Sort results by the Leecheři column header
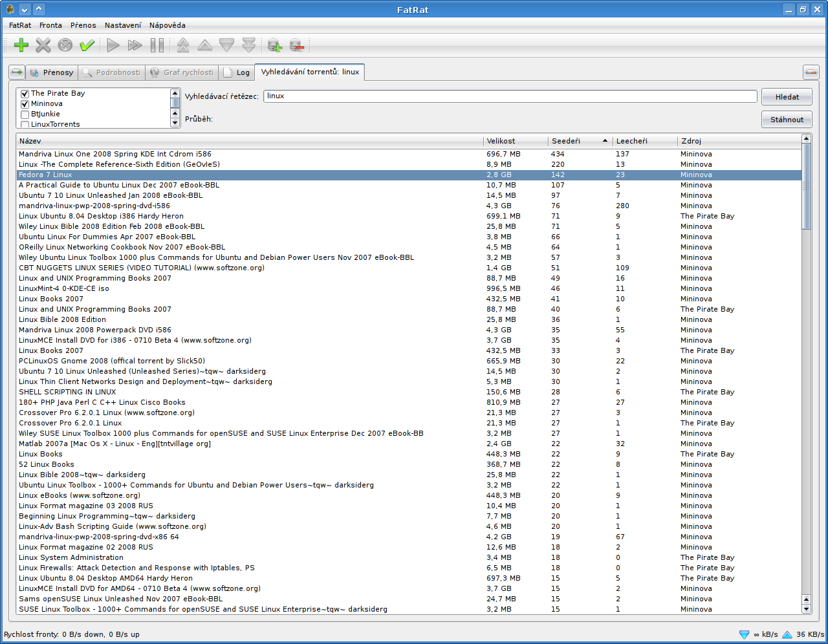The image size is (828, 644). coord(645,141)
